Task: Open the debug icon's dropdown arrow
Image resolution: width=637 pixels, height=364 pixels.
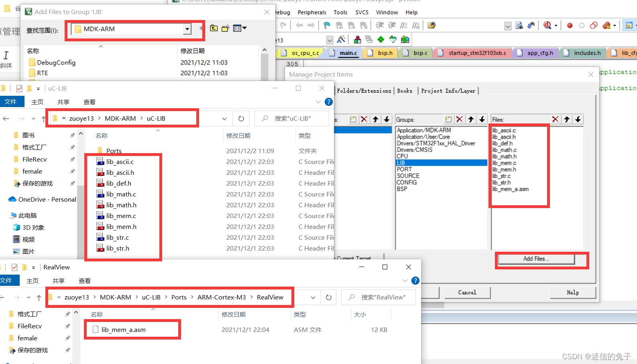Action: click(x=556, y=26)
